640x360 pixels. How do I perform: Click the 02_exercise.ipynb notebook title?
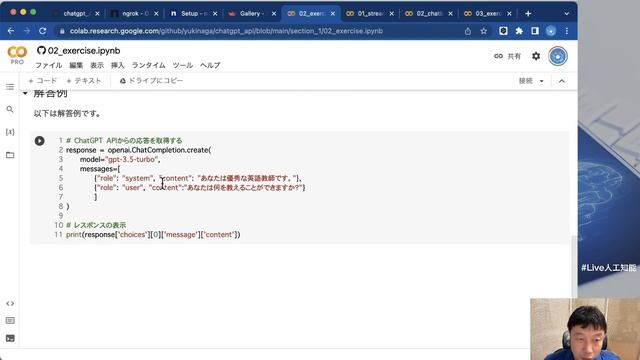coord(84,51)
